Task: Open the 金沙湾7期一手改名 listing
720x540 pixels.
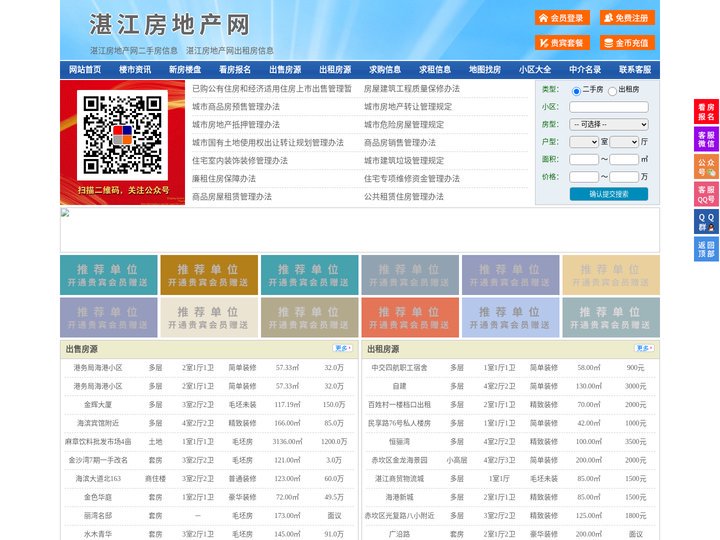Action: [x=98, y=460]
